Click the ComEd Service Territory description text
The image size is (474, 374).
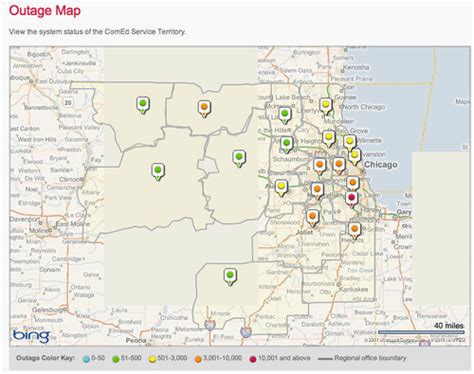point(97,32)
